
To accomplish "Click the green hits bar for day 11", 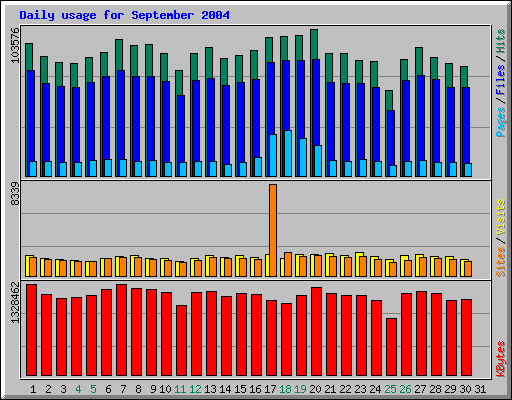I will (179, 83).
